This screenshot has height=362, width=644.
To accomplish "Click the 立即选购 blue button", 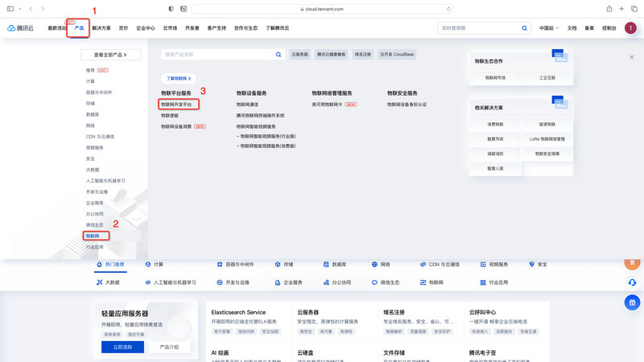I will tap(122, 348).
